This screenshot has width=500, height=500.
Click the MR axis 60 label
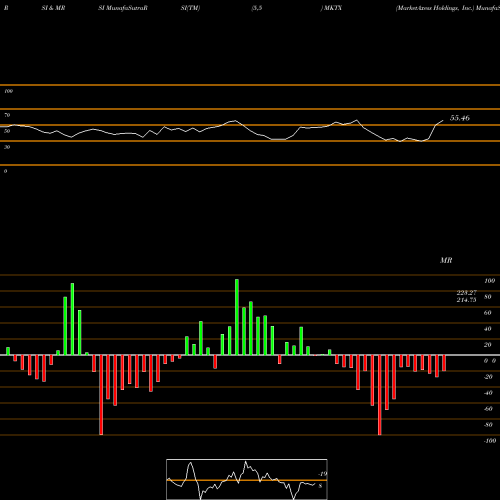point(488,313)
